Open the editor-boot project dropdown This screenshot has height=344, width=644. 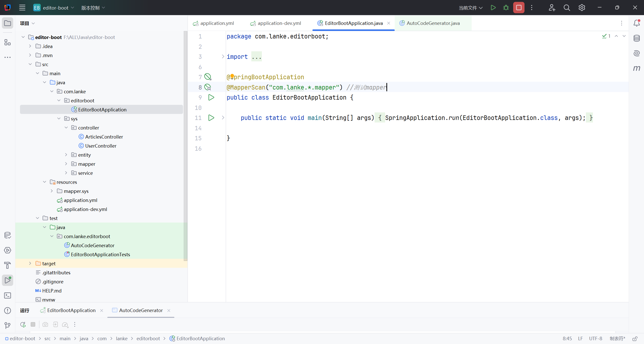coord(54,8)
